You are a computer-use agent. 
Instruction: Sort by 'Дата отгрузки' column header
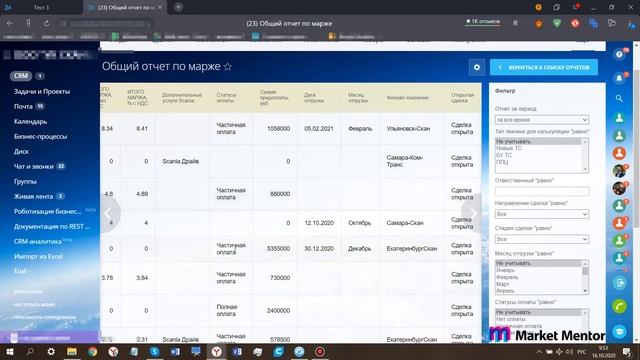point(313,98)
